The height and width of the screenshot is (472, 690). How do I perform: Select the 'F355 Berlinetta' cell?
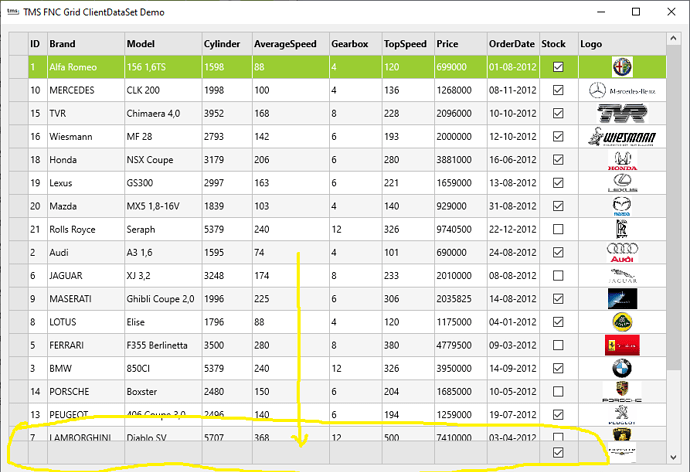pos(163,345)
